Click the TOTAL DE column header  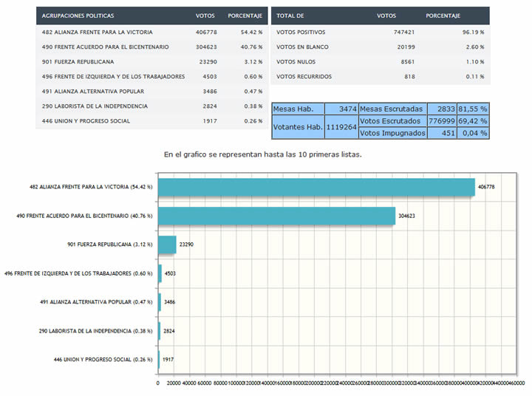pos(289,15)
